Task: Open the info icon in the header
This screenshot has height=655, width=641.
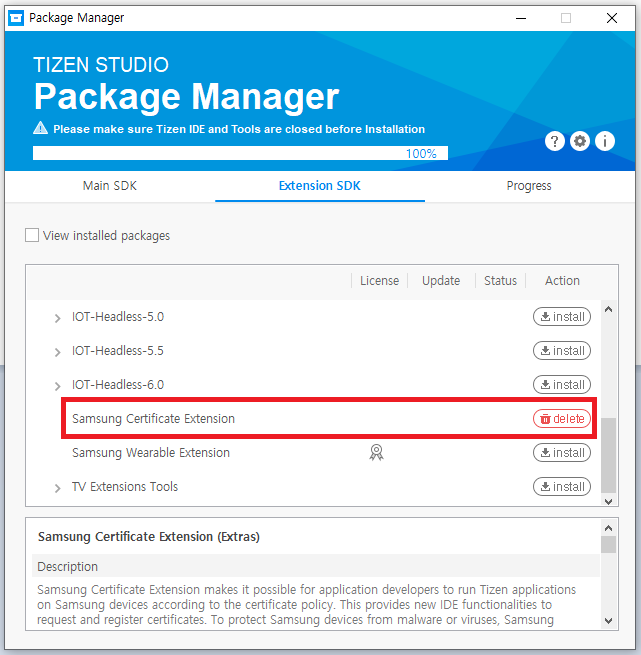Action: [x=605, y=141]
